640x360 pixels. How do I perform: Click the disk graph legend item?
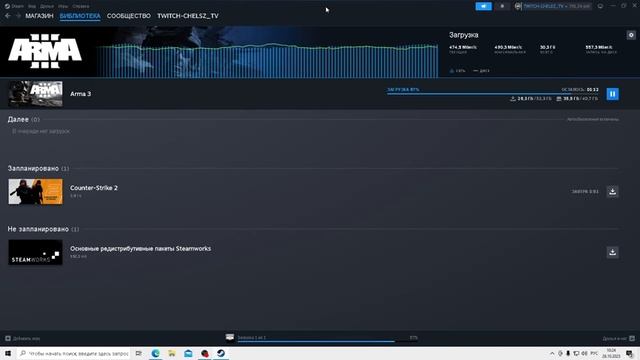pos(481,71)
